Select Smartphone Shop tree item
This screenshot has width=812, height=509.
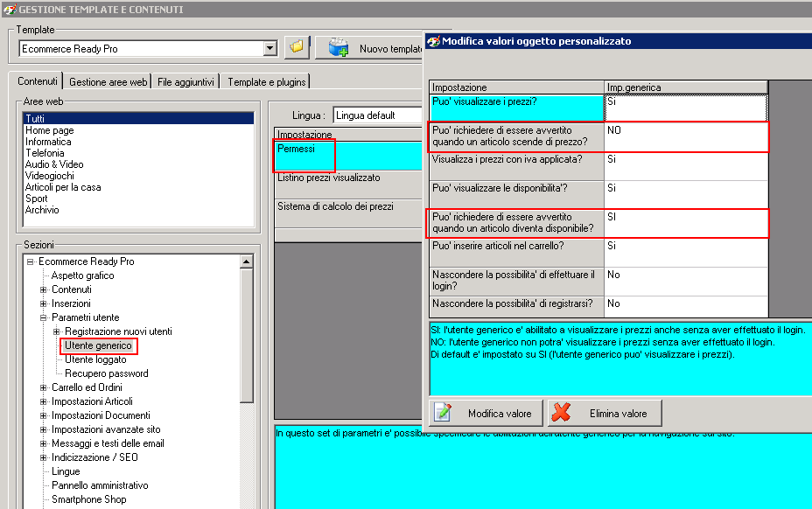pos(89,499)
